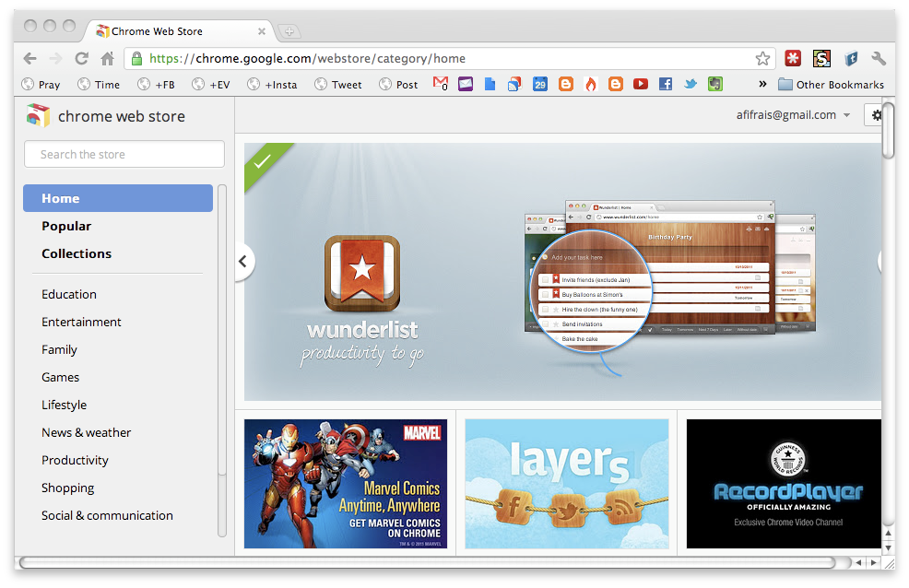The width and height of the screenshot is (909, 588).
Task: Open the flame icon bookmark
Action: pos(591,84)
